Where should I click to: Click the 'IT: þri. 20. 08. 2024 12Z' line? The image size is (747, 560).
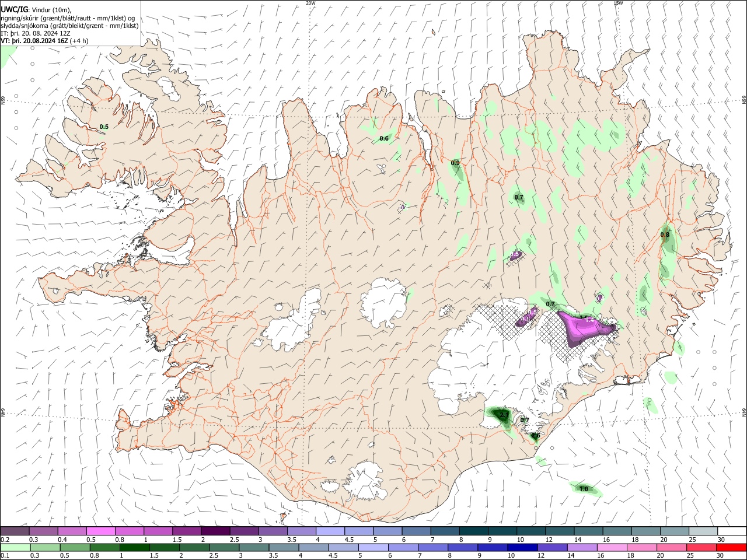point(36,33)
